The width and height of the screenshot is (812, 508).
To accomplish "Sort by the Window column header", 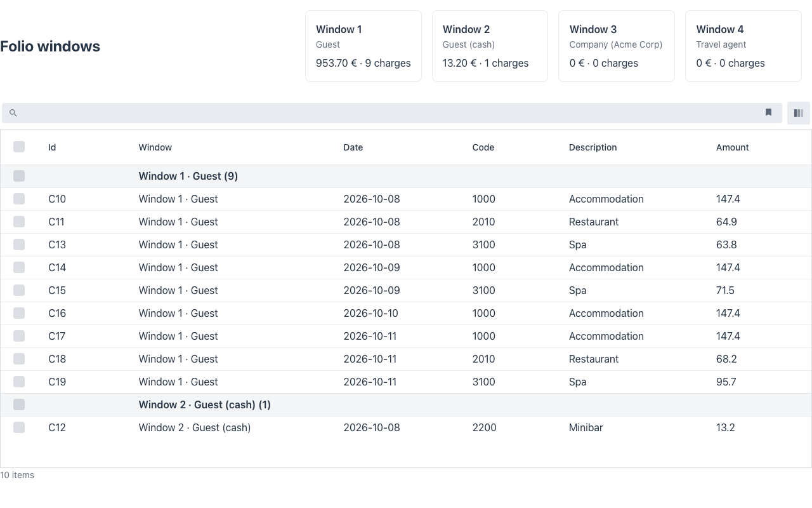I will tap(155, 147).
